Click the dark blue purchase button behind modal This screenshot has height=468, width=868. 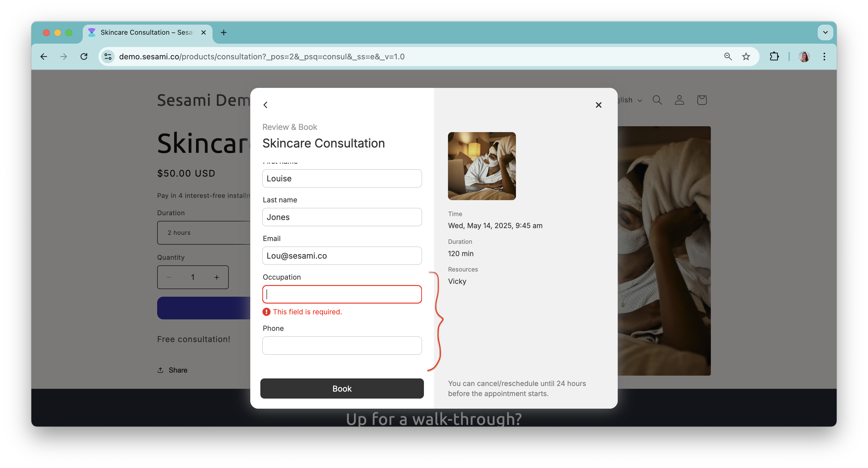point(204,308)
